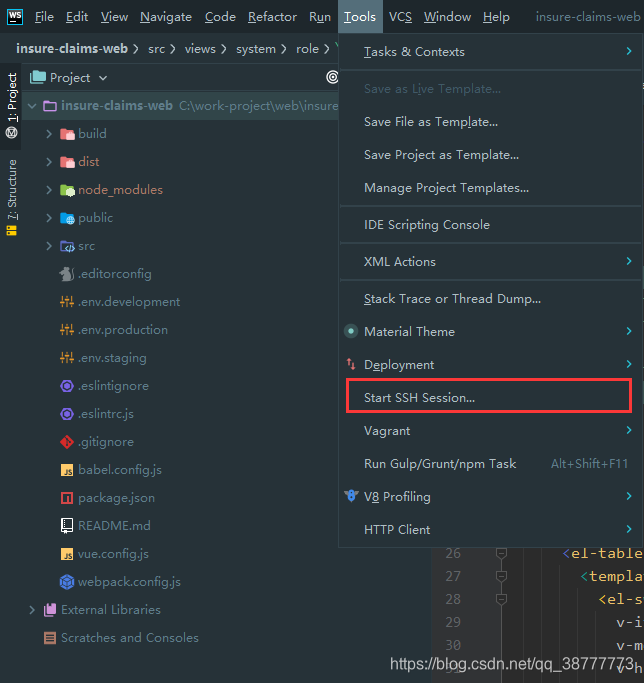Viewport: 644px width, 683px height.
Task: Open the HTTP Client submenu
Action: point(490,529)
